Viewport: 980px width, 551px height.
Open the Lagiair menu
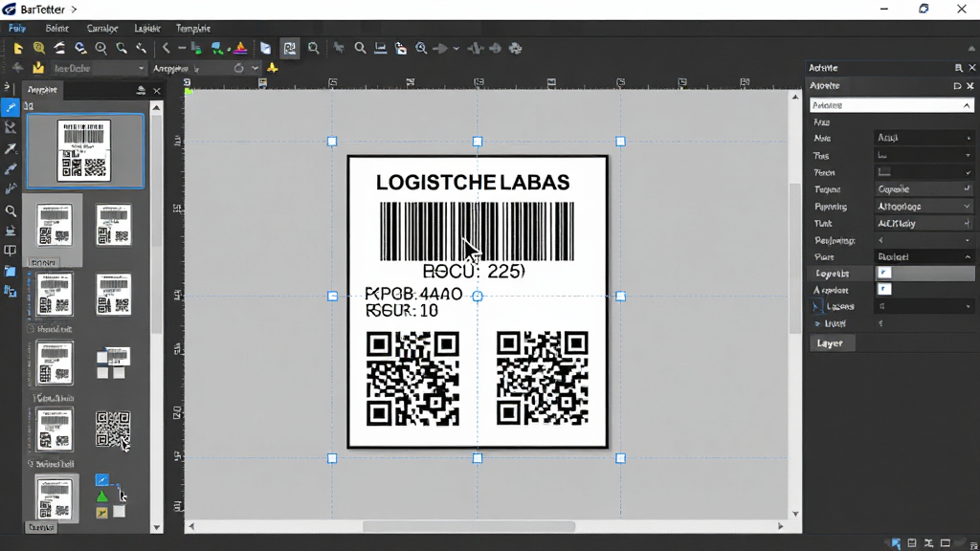tap(147, 28)
